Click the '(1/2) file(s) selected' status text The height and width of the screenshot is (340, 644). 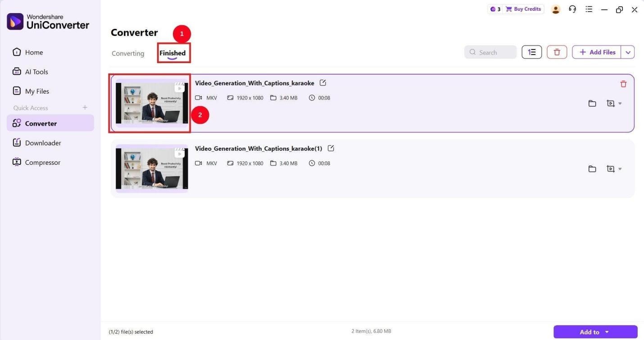coord(131,332)
